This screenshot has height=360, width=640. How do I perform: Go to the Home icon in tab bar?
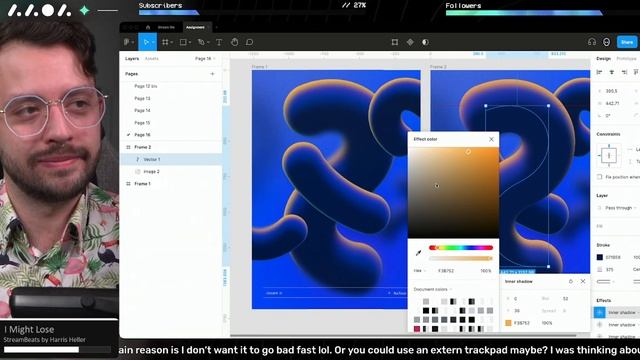(148, 27)
